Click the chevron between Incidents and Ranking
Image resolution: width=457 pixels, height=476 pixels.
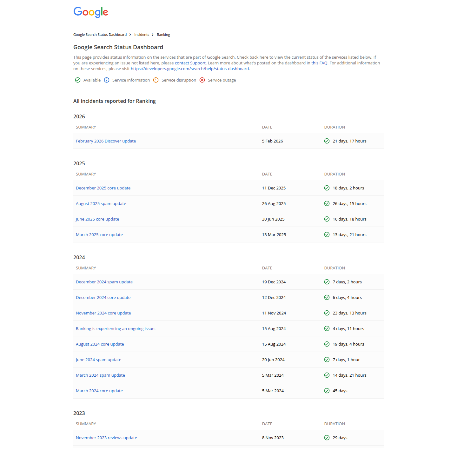(x=152, y=34)
